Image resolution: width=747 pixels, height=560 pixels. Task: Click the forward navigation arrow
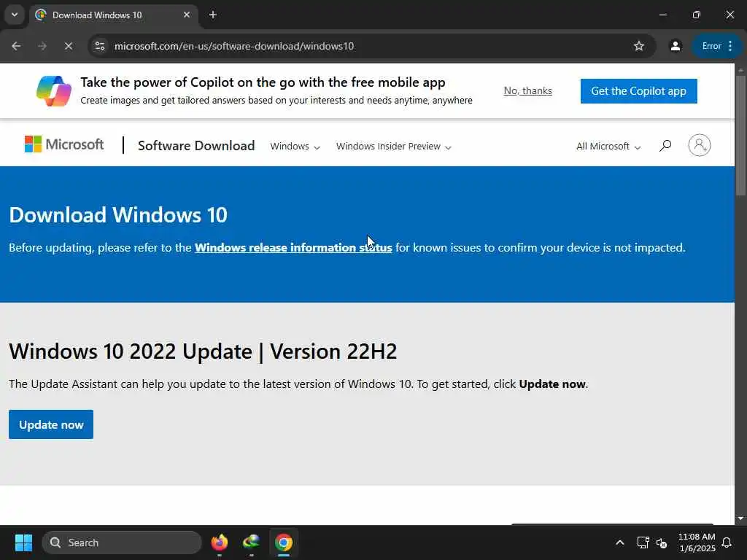(x=42, y=46)
